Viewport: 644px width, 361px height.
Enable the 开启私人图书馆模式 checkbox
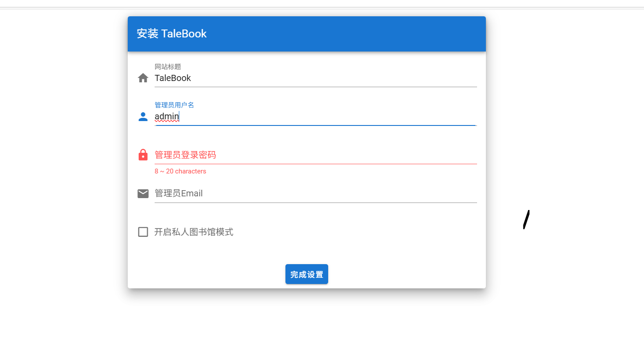click(143, 232)
